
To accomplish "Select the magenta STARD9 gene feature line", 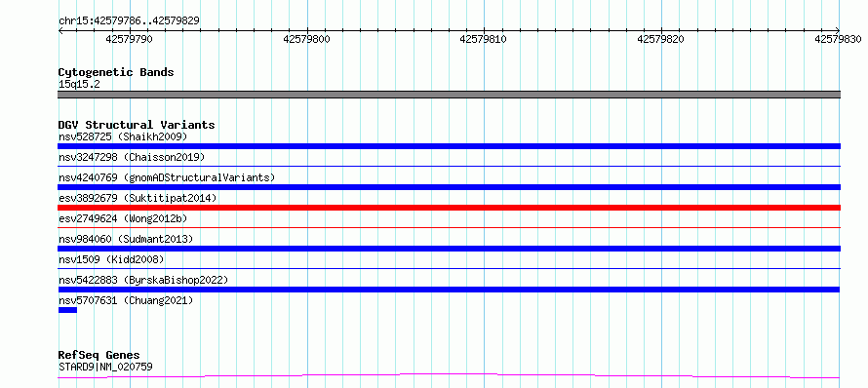I will click(449, 376).
